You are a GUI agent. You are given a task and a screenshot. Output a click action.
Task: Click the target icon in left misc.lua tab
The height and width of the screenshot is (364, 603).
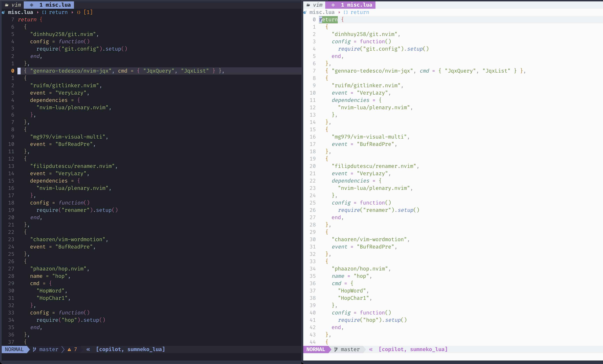point(32,5)
